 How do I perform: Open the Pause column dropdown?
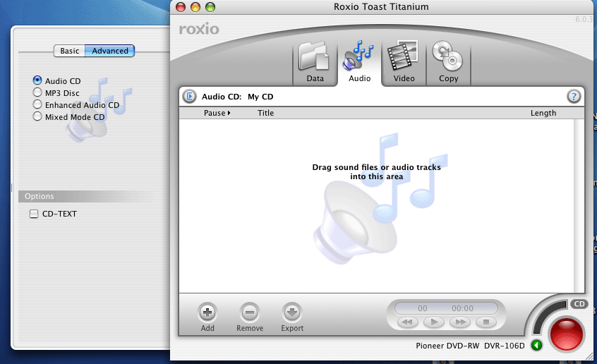217,113
